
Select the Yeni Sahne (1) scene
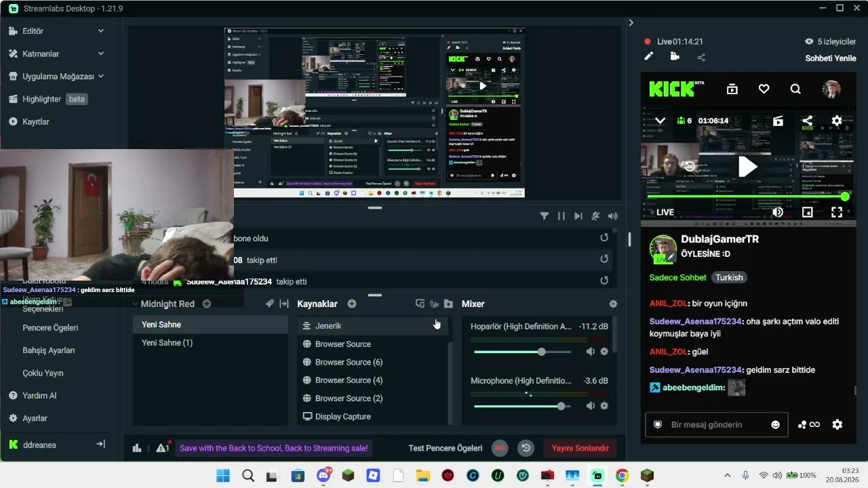[x=210, y=343]
